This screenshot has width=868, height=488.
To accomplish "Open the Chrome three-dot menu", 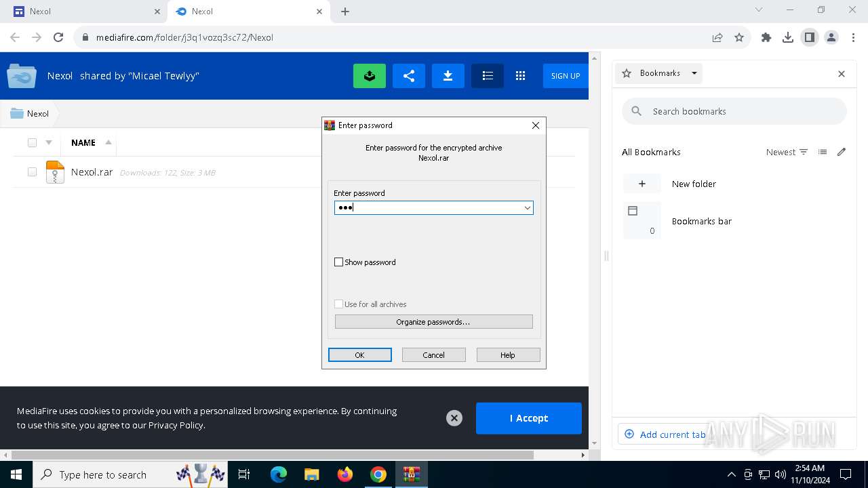I will click(853, 37).
